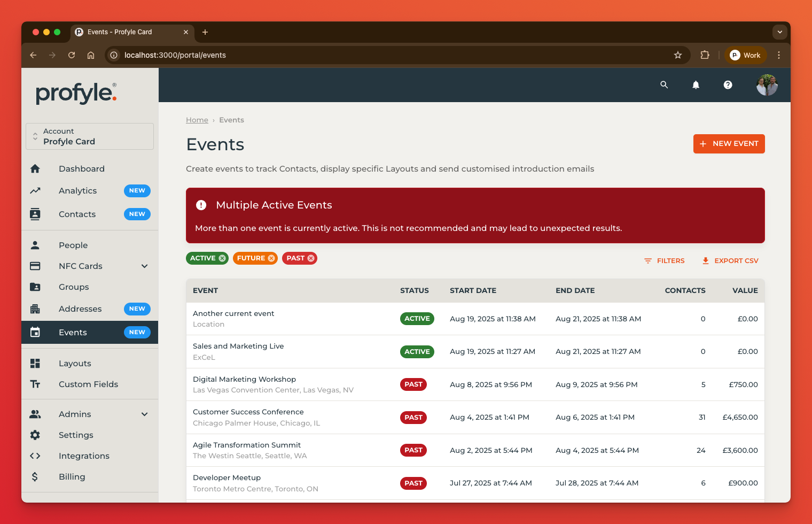This screenshot has width=812, height=524.
Task: Open the Sales and Marketing Live event
Action: click(x=238, y=346)
